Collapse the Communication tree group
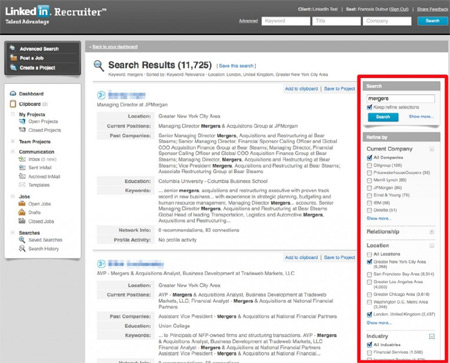450x363 pixels. (x=13, y=152)
